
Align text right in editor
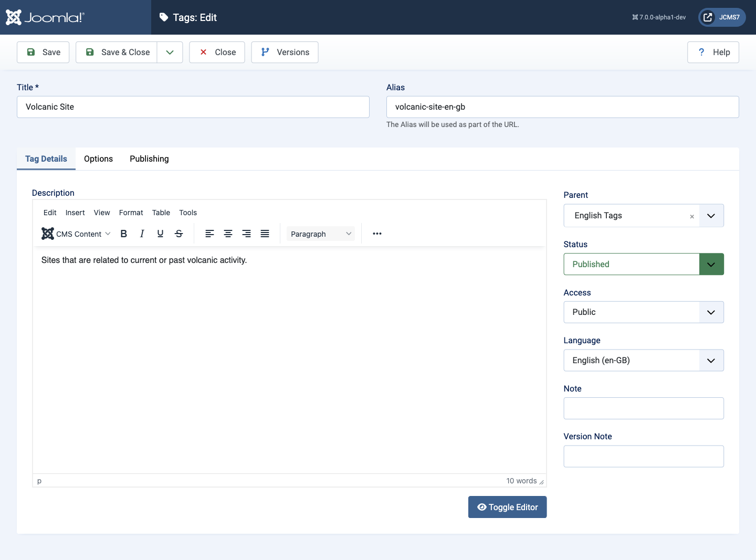tap(246, 234)
